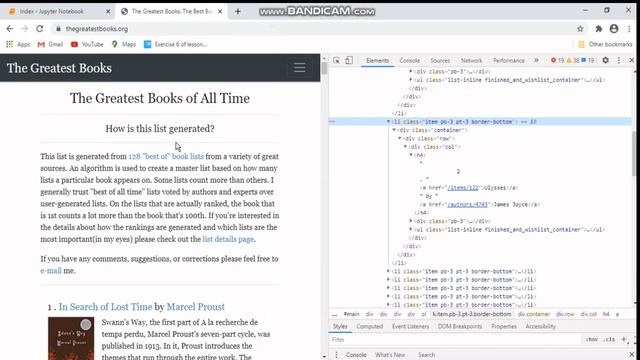The width and height of the screenshot is (640, 360).
Task: Click the e-mail link
Action: tap(51, 271)
